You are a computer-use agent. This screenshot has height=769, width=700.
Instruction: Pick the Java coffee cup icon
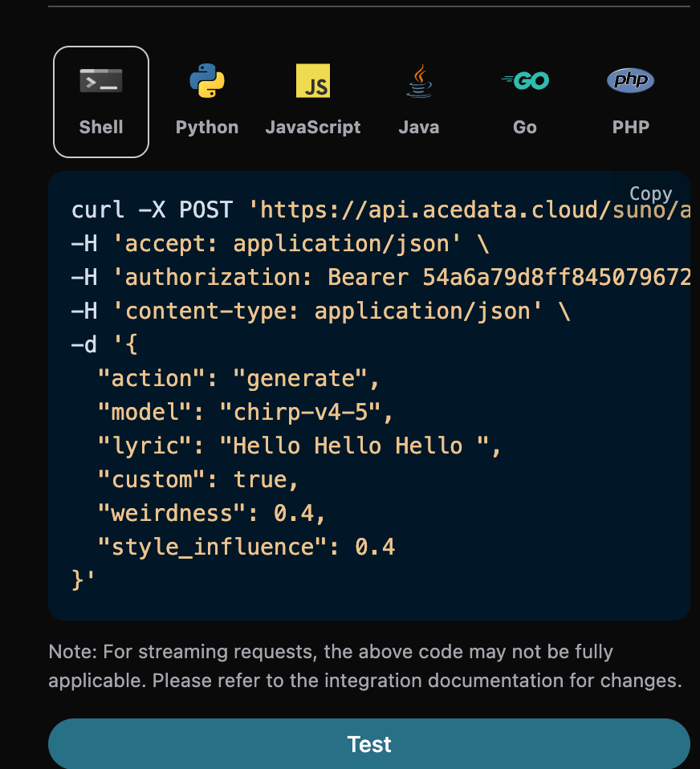(419, 81)
